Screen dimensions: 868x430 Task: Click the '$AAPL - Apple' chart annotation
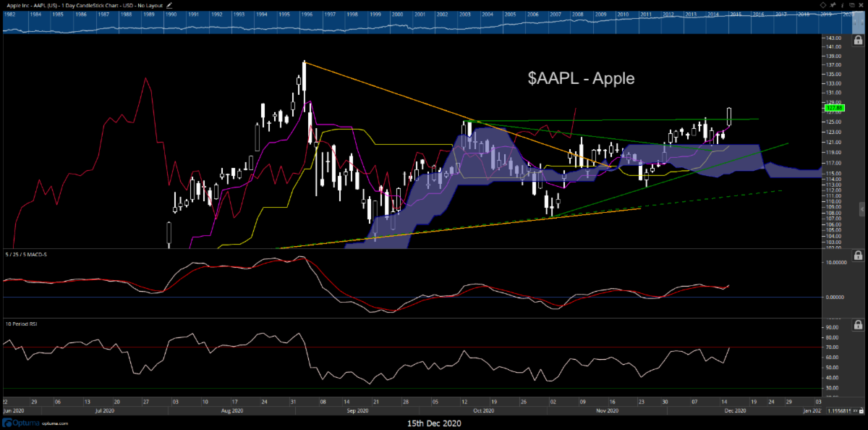click(580, 78)
